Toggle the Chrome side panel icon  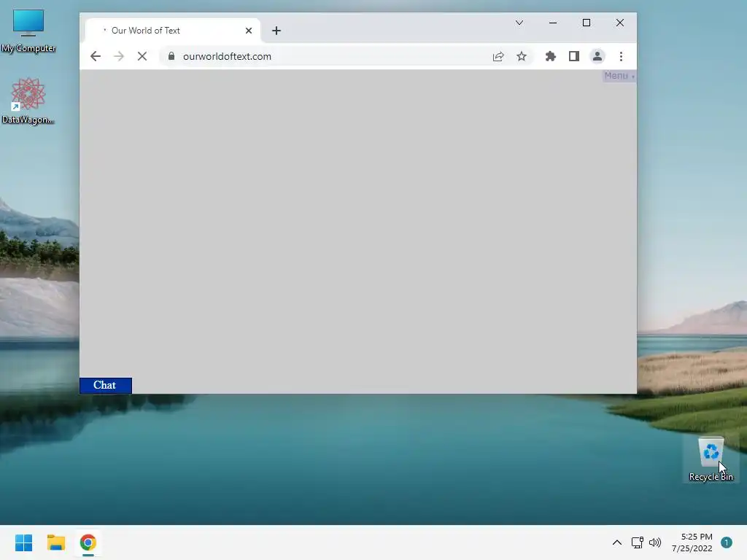(x=574, y=56)
